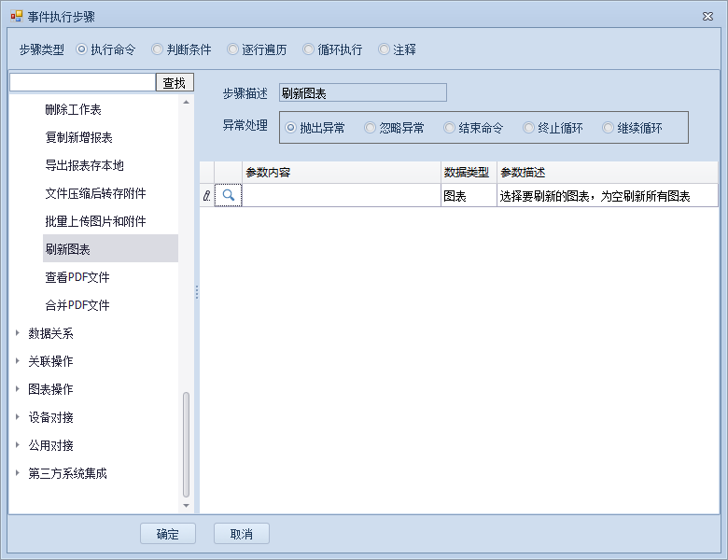Viewport: 728px width, 560px height.
Task: Click the tree panel scrollbar thumb
Action: point(186,443)
